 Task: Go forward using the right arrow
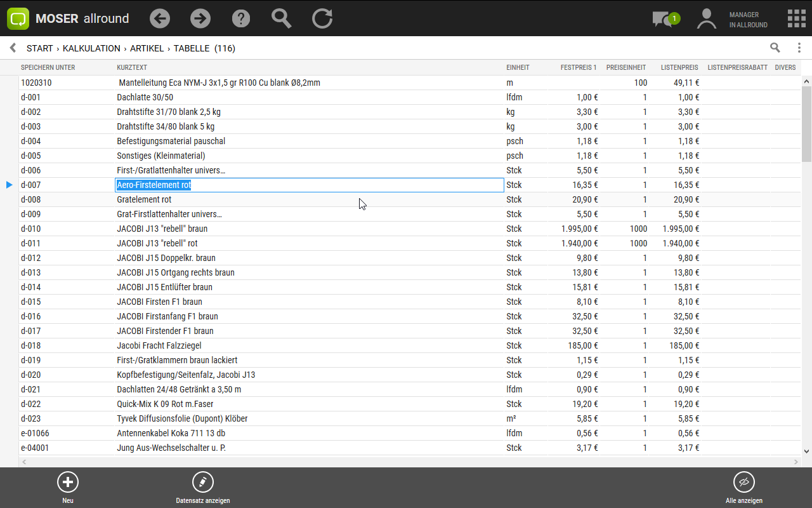click(x=200, y=18)
